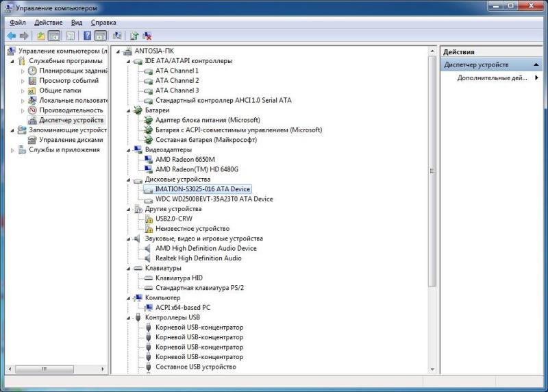The image size is (548, 392).
Task: Collapse the Дисковые устройства category
Action: point(129,180)
